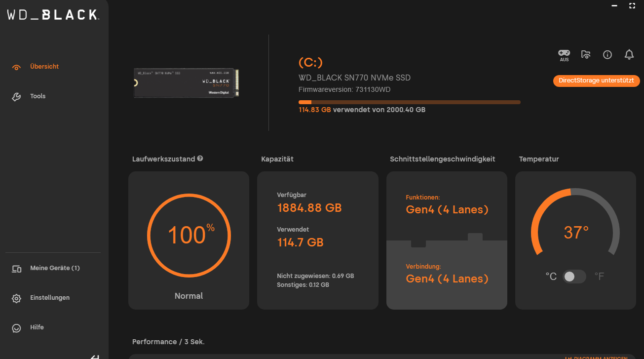Click the 100% drive health ring
The width and height of the screenshot is (644, 359).
[x=189, y=235]
